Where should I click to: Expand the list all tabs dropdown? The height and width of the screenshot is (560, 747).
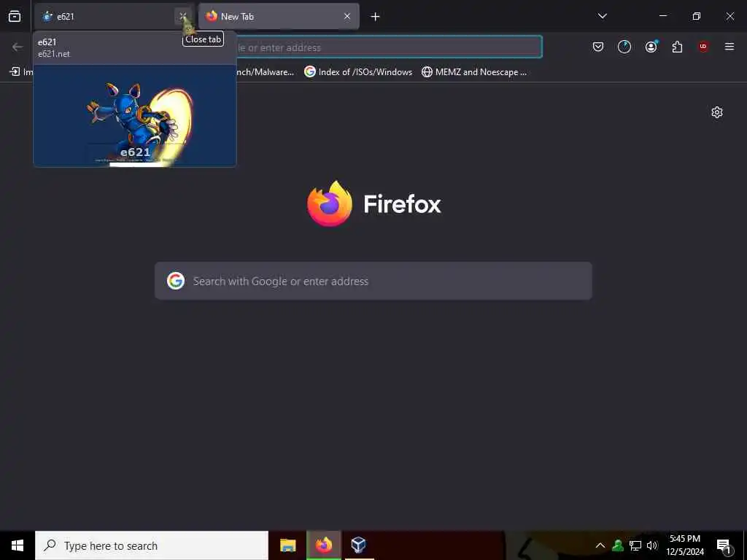point(602,16)
